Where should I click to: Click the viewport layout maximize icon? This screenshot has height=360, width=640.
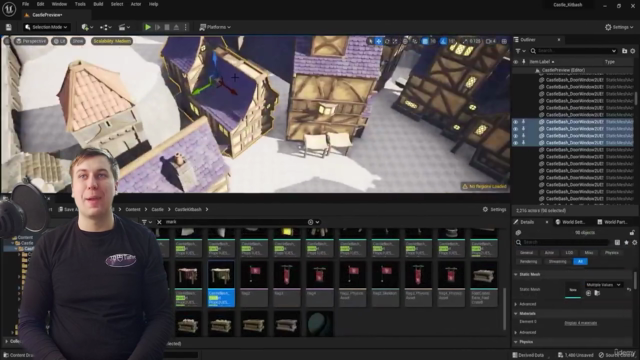click(x=504, y=41)
